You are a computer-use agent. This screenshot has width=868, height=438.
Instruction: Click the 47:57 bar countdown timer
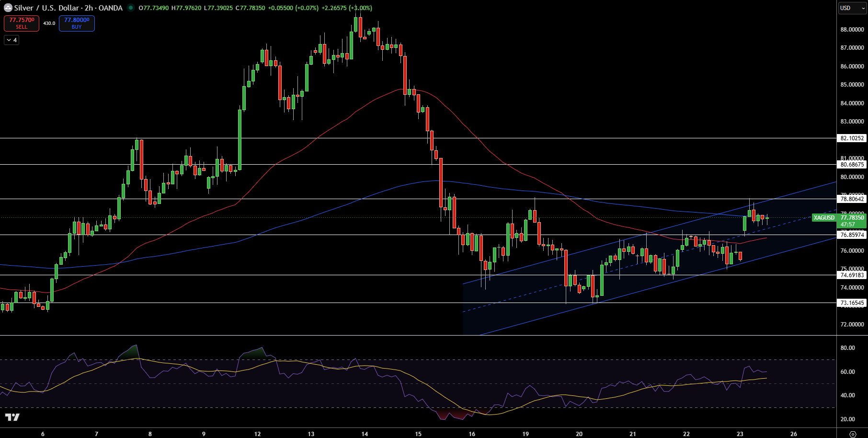(847, 225)
